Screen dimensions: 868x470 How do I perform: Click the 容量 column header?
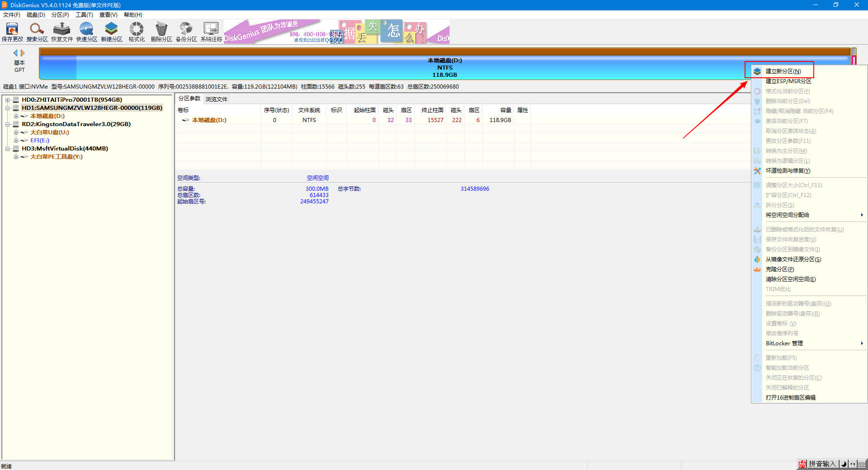pos(499,110)
